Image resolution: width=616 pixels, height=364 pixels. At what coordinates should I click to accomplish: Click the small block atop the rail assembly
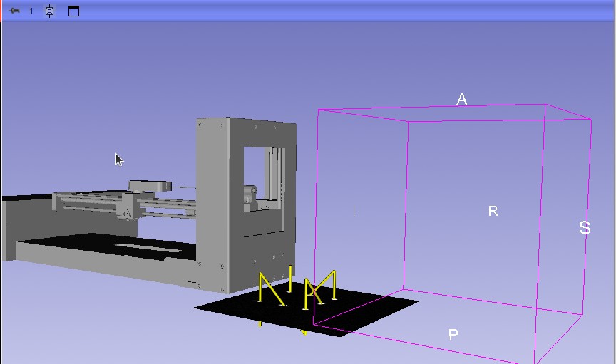click(x=150, y=185)
